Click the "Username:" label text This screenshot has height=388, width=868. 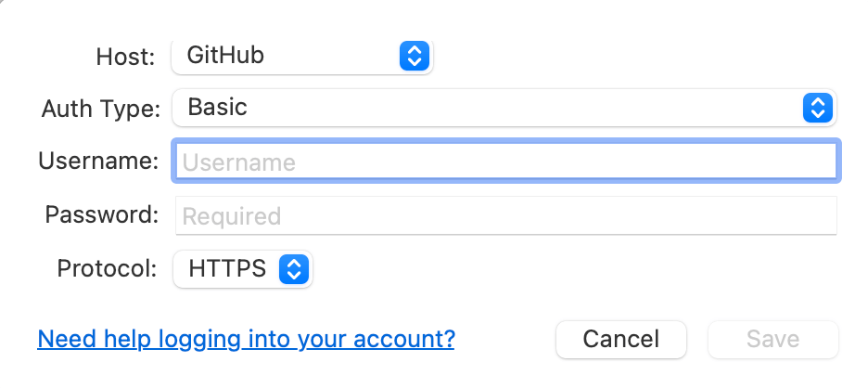pos(98,162)
